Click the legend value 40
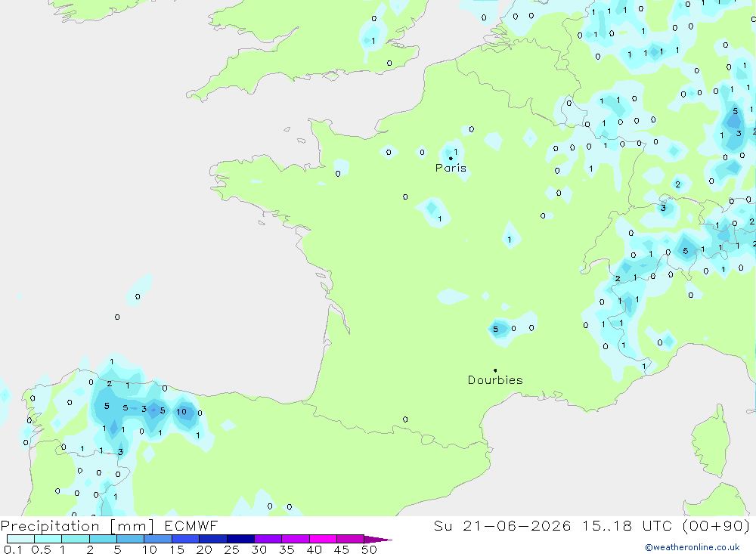The width and height of the screenshot is (756, 554). click(x=314, y=549)
